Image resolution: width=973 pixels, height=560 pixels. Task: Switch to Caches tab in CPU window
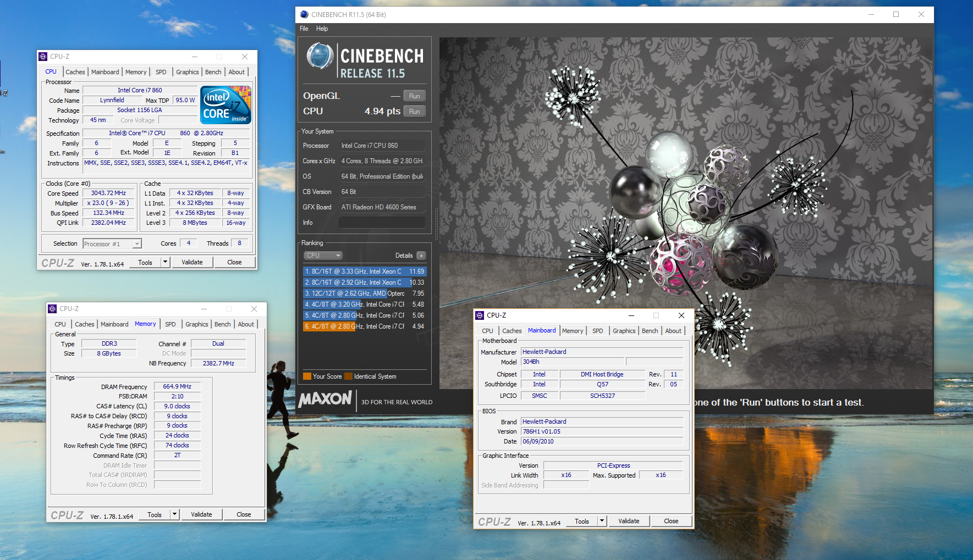click(75, 72)
